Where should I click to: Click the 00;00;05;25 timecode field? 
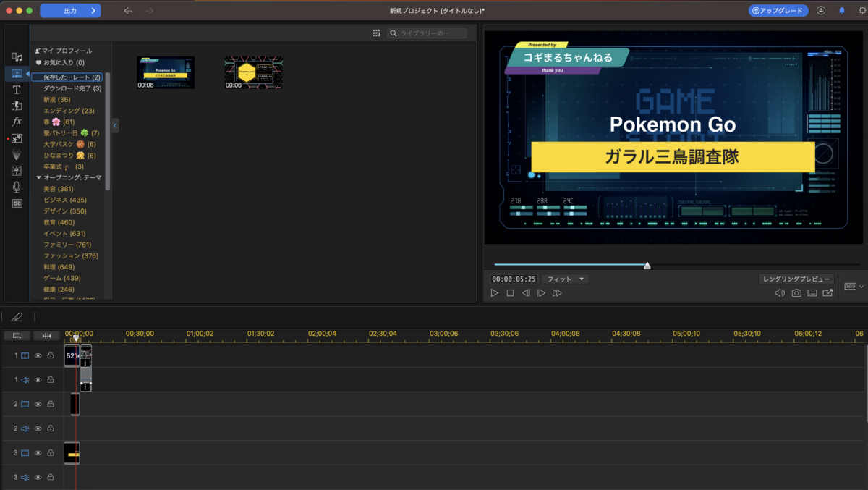514,279
